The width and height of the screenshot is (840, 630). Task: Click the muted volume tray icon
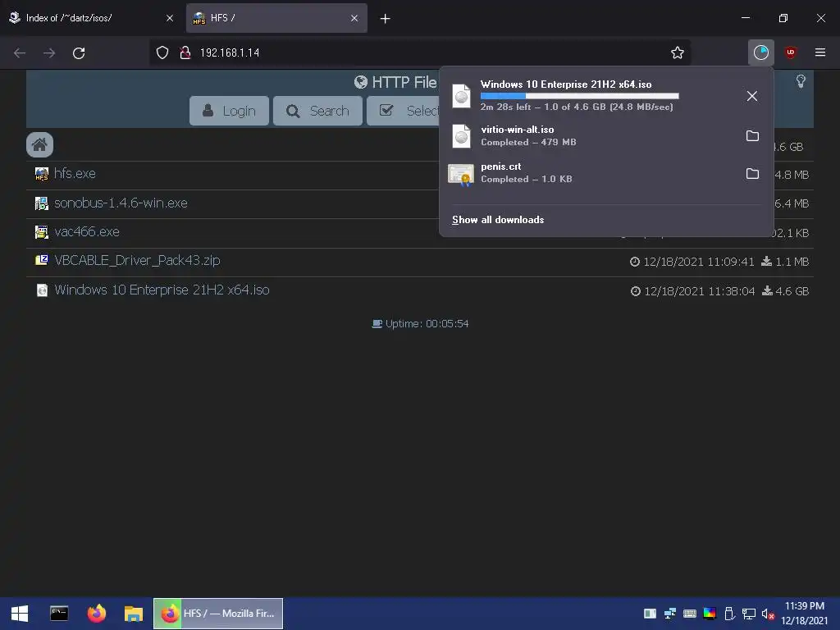[x=768, y=614]
